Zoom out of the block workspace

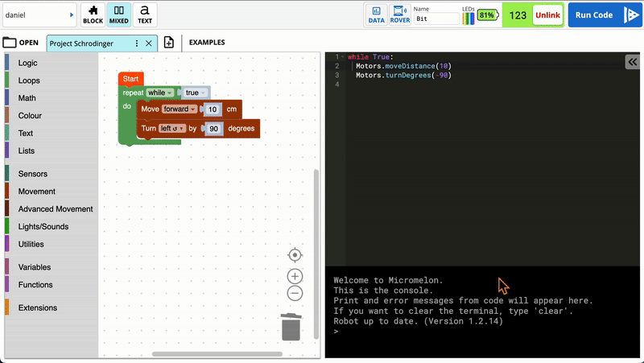[295, 294]
